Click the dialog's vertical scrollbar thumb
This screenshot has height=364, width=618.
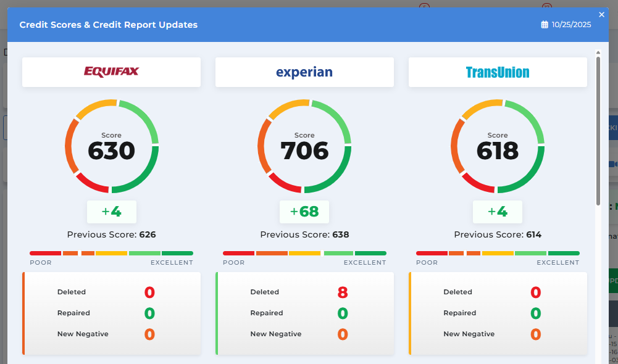coord(598,131)
